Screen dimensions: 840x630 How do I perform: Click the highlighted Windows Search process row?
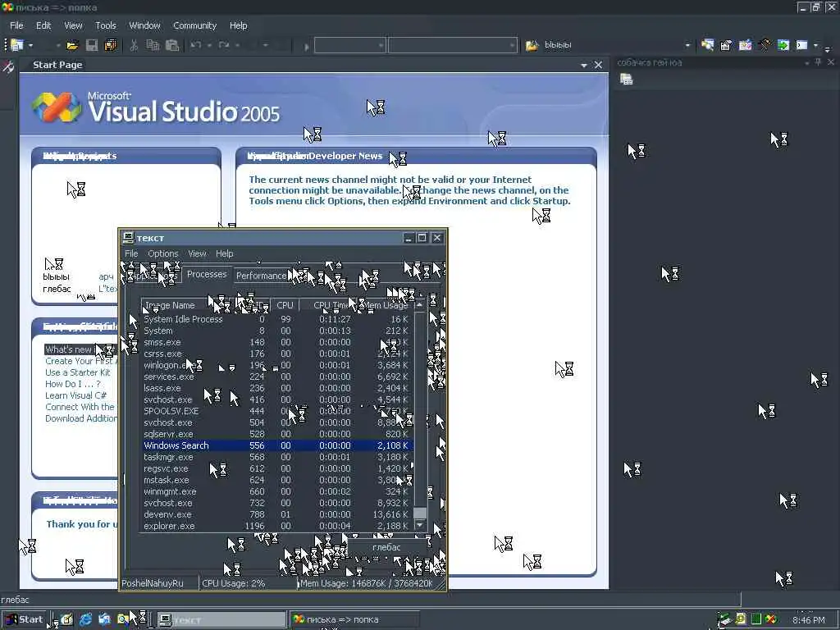(x=277, y=445)
